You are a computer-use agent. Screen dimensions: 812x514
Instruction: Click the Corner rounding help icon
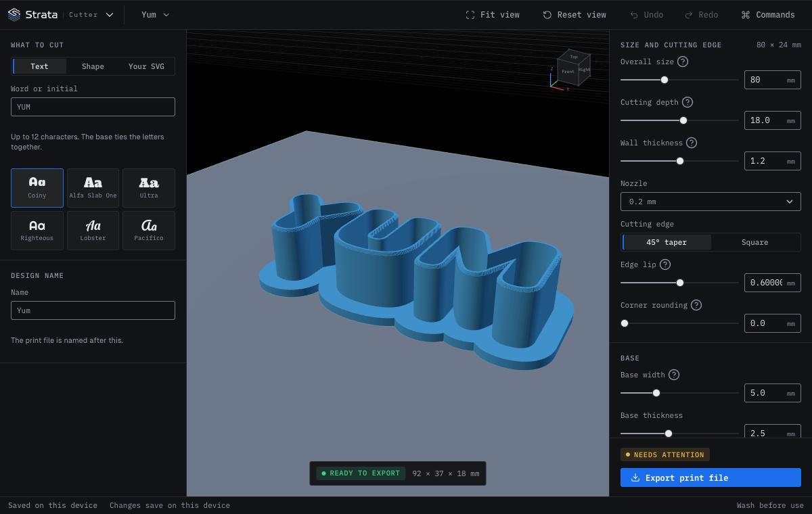point(696,305)
